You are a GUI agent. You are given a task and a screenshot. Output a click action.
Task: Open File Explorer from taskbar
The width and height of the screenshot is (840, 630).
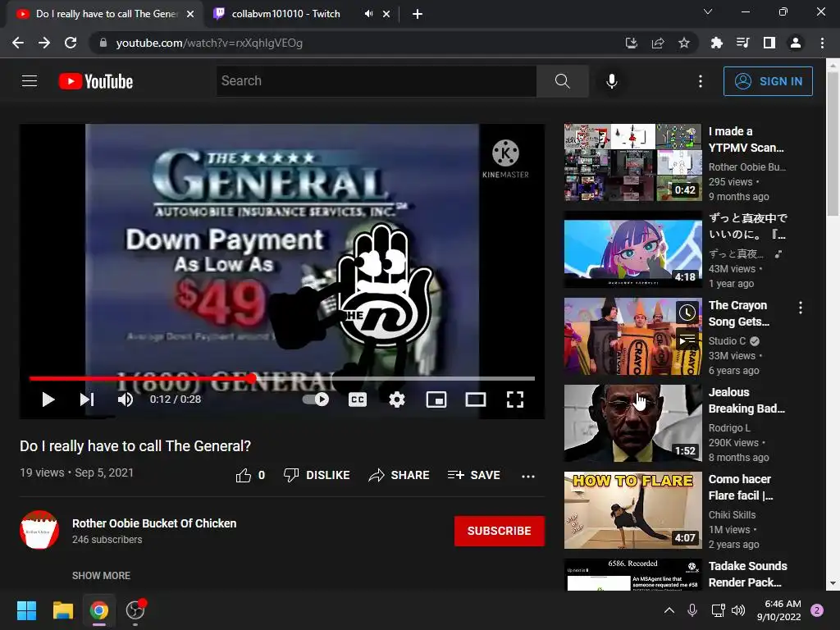[62, 610]
